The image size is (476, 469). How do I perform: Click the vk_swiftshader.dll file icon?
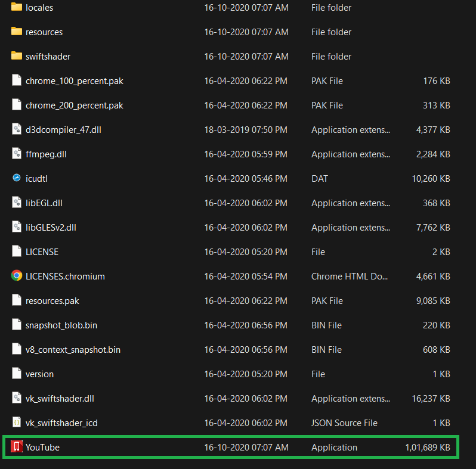tap(16, 397)
